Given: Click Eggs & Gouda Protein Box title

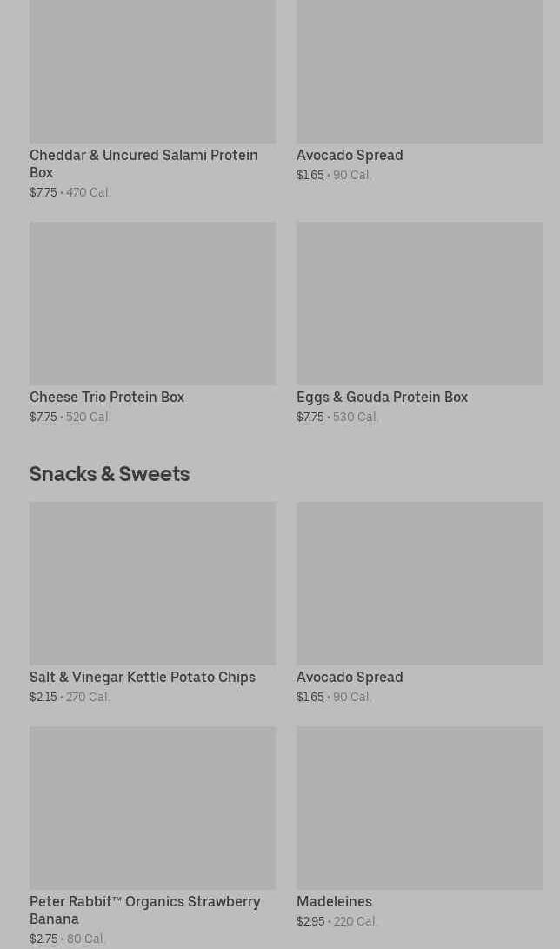Looking at the screenshot, I should coord(382,397).
